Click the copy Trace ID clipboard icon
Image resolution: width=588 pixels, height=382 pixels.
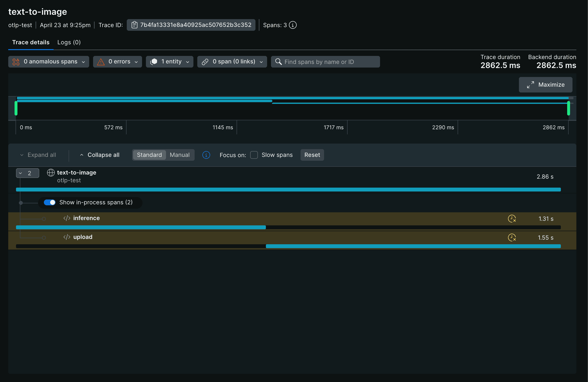(134, 25)
